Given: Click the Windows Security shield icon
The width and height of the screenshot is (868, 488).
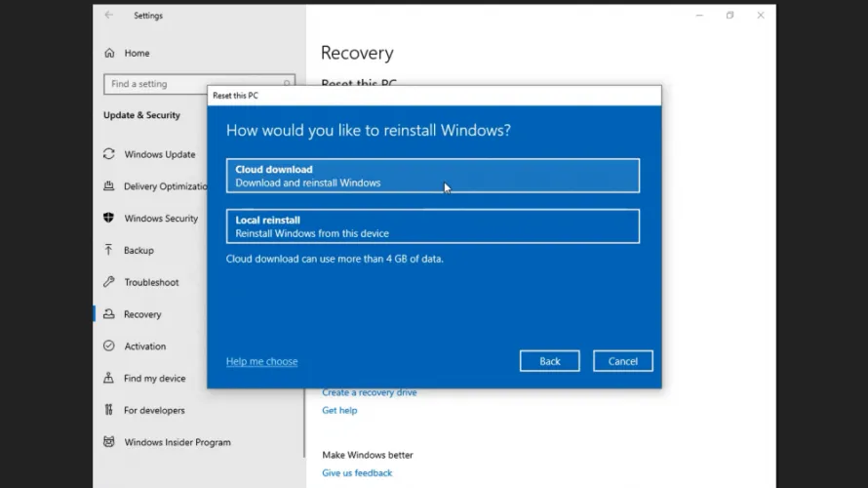Looking at the screenshot, I should (x=109, y=219).
